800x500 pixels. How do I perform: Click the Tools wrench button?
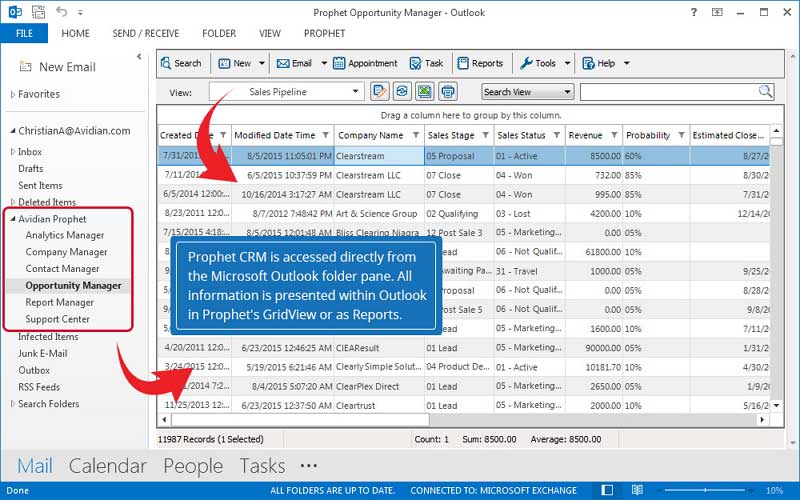point(538,63)
